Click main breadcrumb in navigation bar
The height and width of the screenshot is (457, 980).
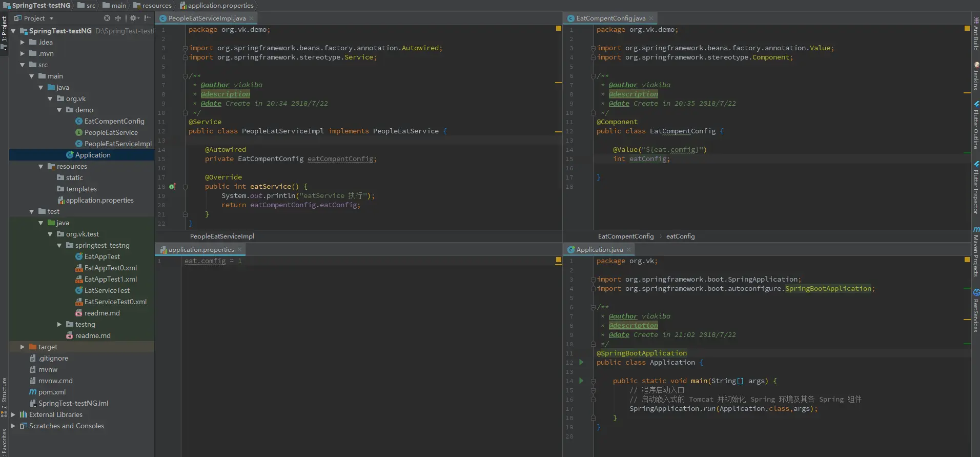(114, 5)
